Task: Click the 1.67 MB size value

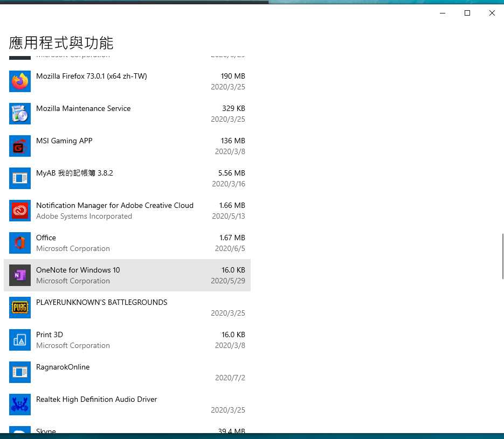Action: click(x=232, y=238)
